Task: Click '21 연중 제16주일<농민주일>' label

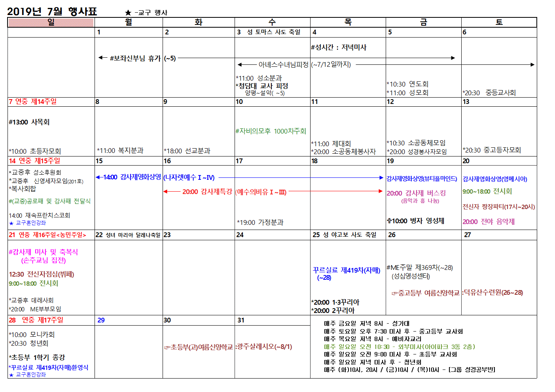Action: click(x=47, y=235)
